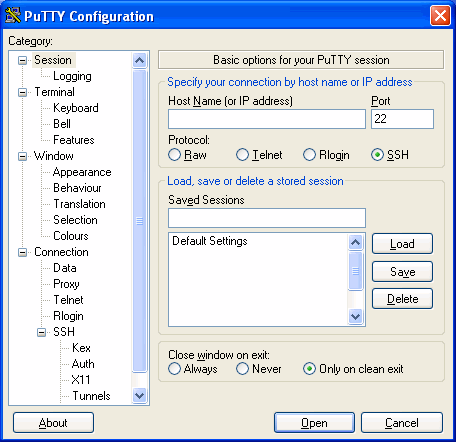456x442 pixels.
Task: Choose the Raw protocol option
Action: point(174,155)
